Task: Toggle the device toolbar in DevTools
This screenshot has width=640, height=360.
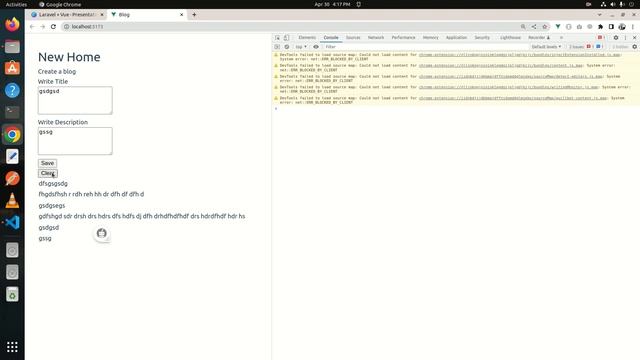Action: [x=287, y=38]
